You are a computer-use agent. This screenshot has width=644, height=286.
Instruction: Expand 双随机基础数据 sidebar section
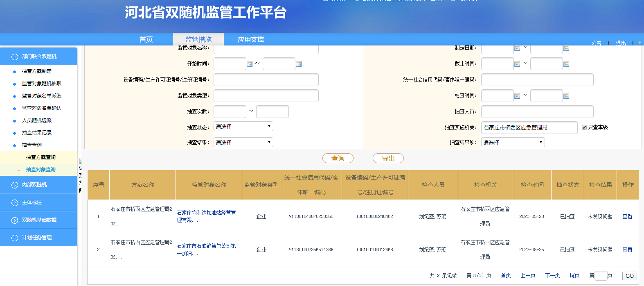[38, 220]
